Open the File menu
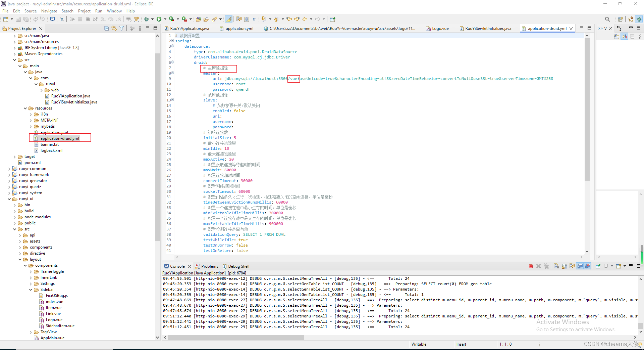 pyautogui.click(x=5, y=11)
